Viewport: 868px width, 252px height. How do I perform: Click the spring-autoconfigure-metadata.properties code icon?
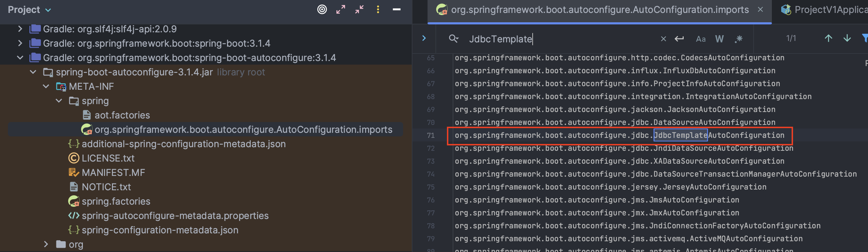[74, 216]
